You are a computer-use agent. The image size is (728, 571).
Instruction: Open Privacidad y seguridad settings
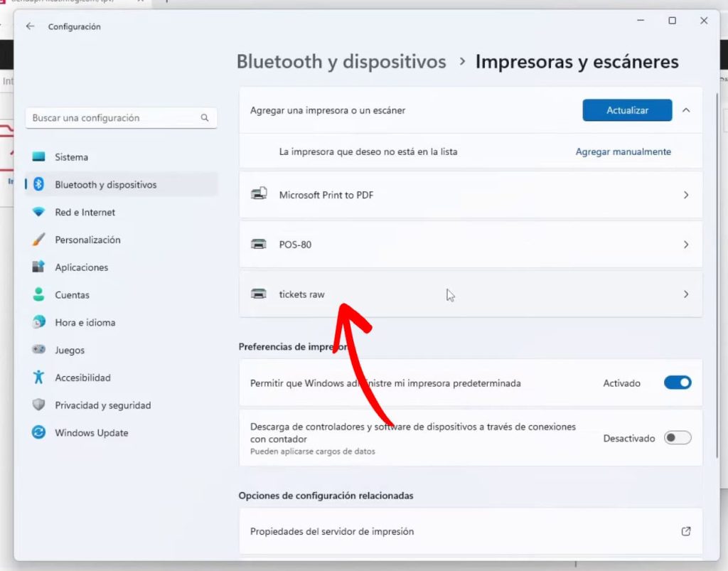tap(102, 405)
